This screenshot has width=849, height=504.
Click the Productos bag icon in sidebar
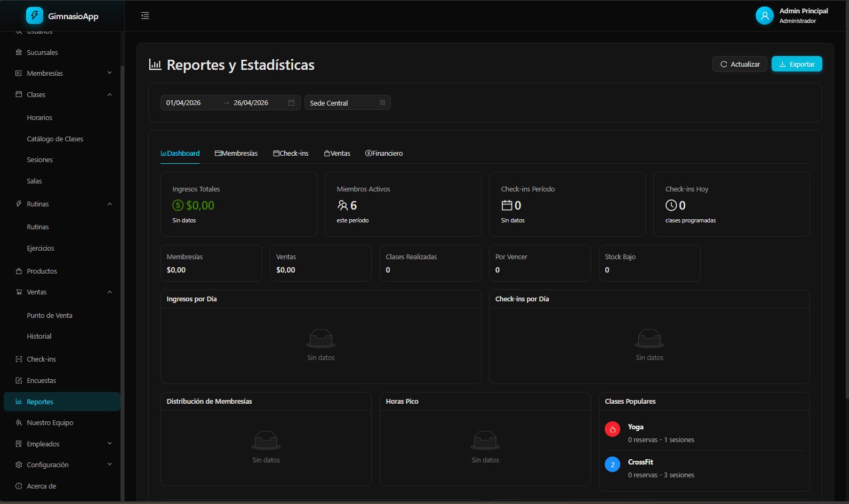pyautogui.click(x=19, y=271)
